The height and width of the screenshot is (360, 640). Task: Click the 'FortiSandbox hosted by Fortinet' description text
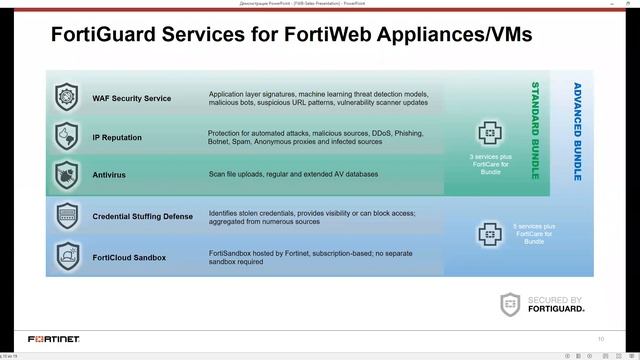tap(311, 257)
